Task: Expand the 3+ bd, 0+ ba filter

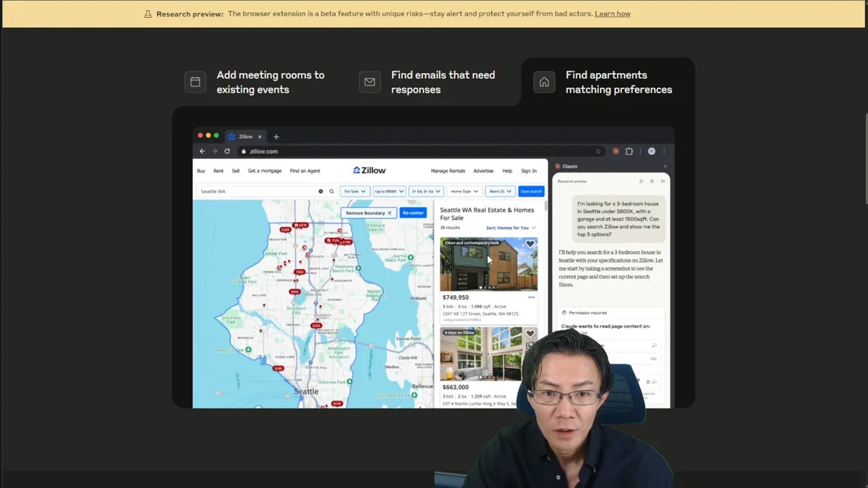Action: click(426, 192)
